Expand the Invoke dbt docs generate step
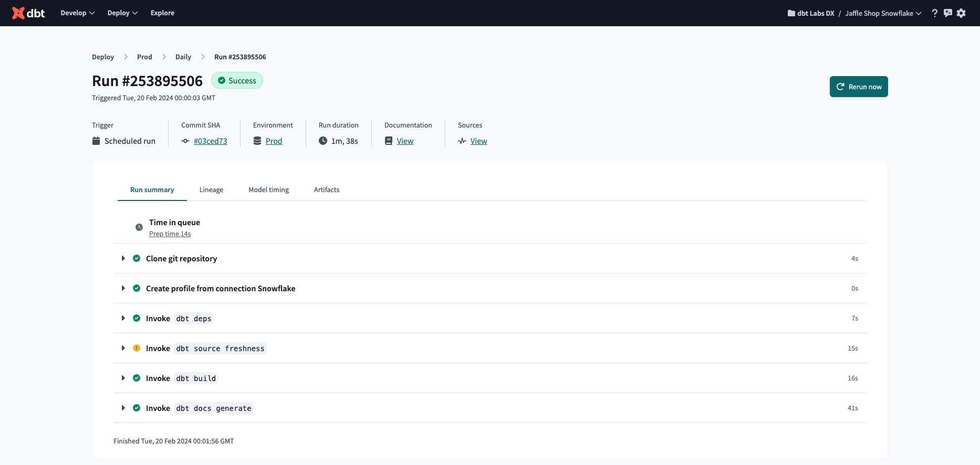Viewport: 980px width, 465px height. 123,408
